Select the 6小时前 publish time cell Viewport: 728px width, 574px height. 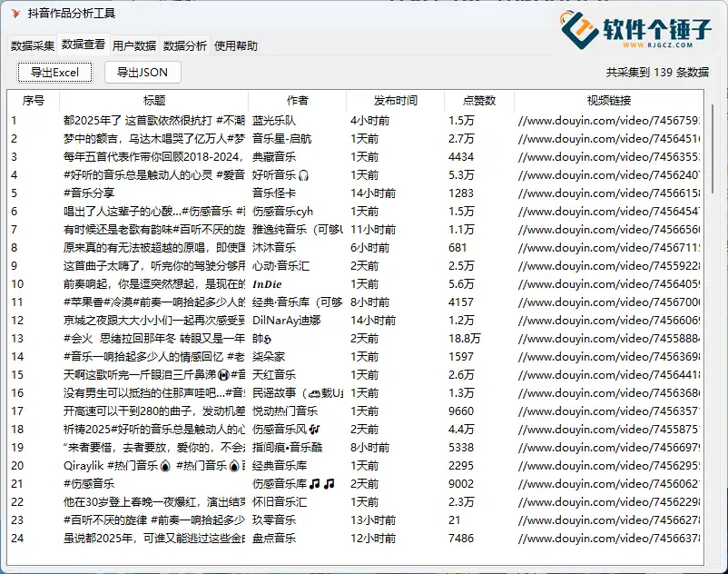click(x=370, y=248)
